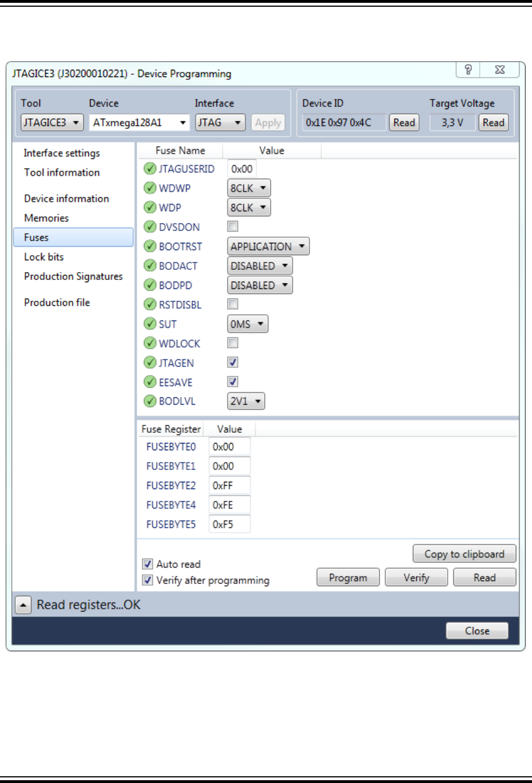This screenshot has height=783, width=532.
Task: Enable the RSTDISBL fuse checkbox
Action: 233,304
